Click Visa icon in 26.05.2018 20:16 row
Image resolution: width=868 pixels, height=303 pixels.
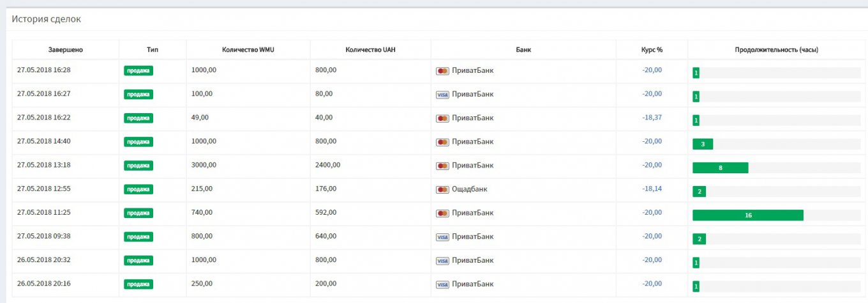(x=442, y=284)
